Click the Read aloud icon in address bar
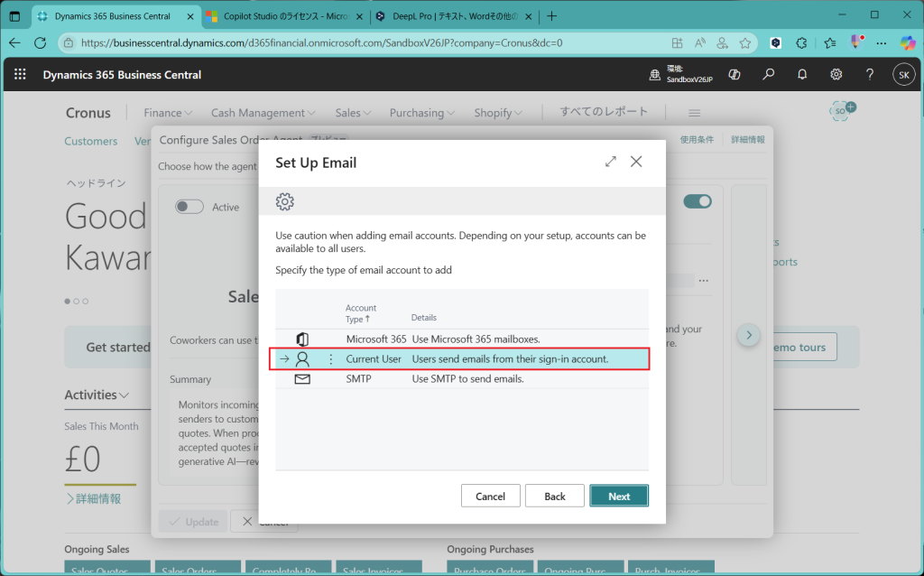The image size is (924, 576). point(700,43)
